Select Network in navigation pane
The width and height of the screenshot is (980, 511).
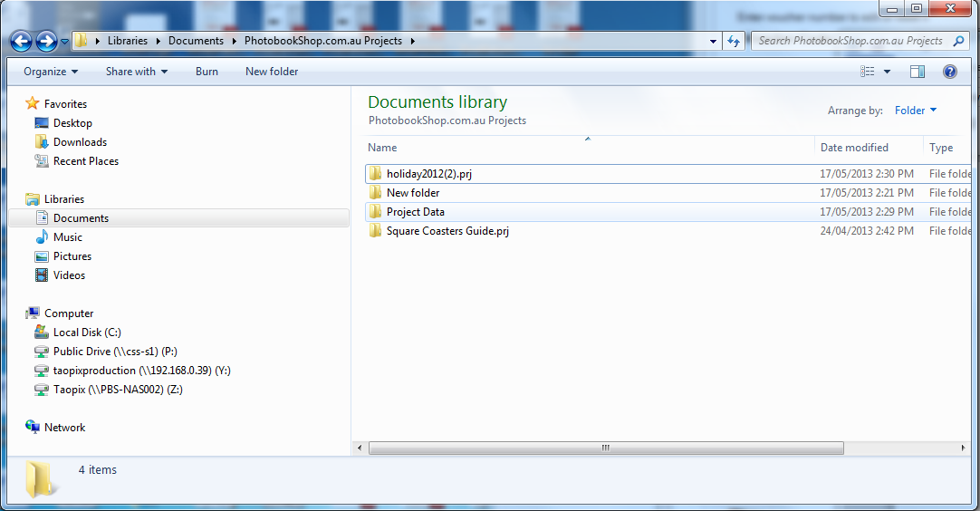click(65, 427)
